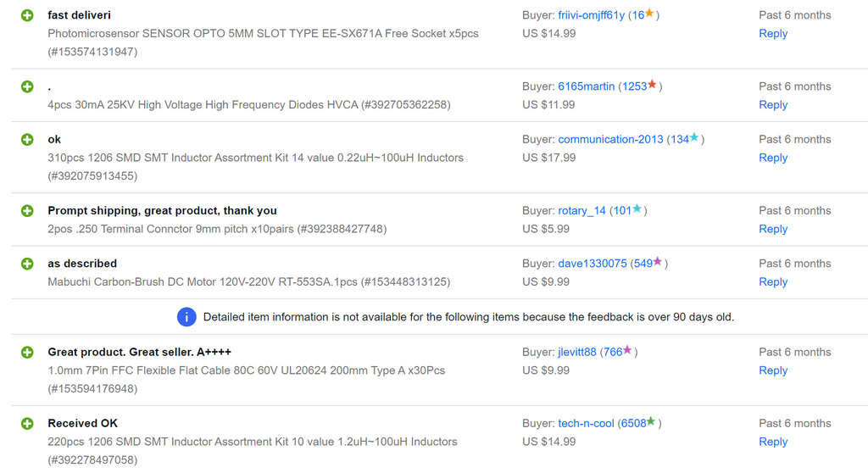Open jlevitt88 buyer profile

pos(576,352)
